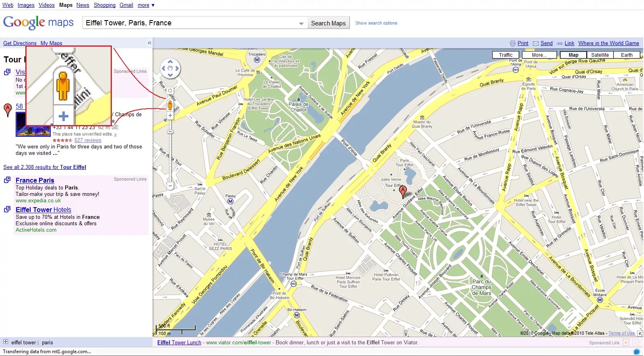This screenshot has height=356, width=644.
Task: Click the Send link
Action: coord(547,43)
